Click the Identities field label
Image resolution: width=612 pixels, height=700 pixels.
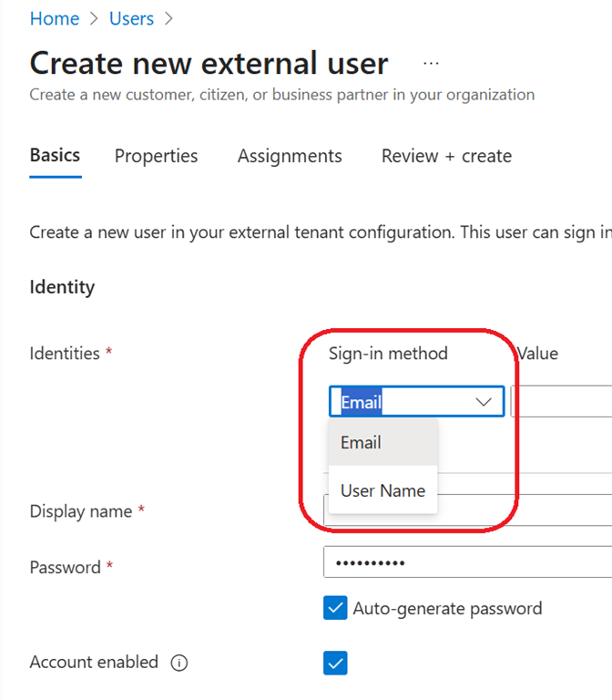[x=65, y=354]
